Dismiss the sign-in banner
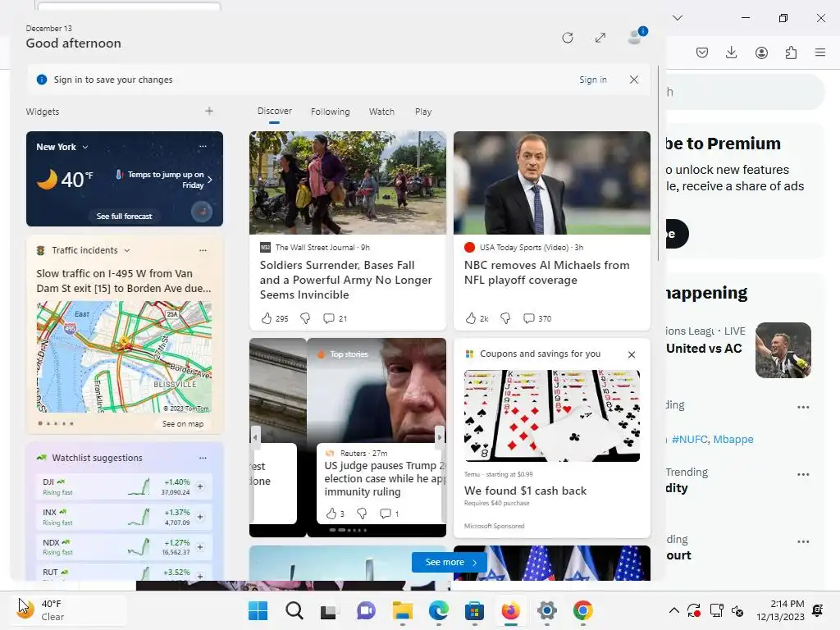Image resolution: width=840 pixels, height=630 pixels. pos(634,80)
